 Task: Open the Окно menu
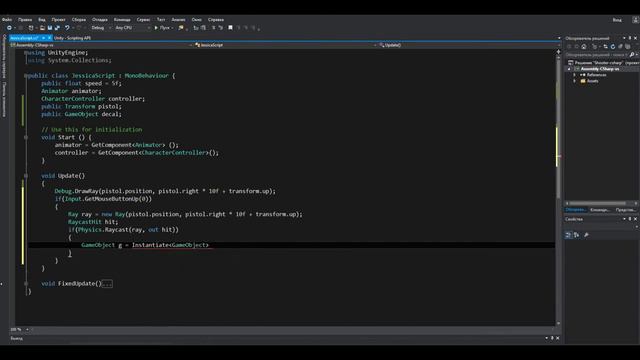197,20
